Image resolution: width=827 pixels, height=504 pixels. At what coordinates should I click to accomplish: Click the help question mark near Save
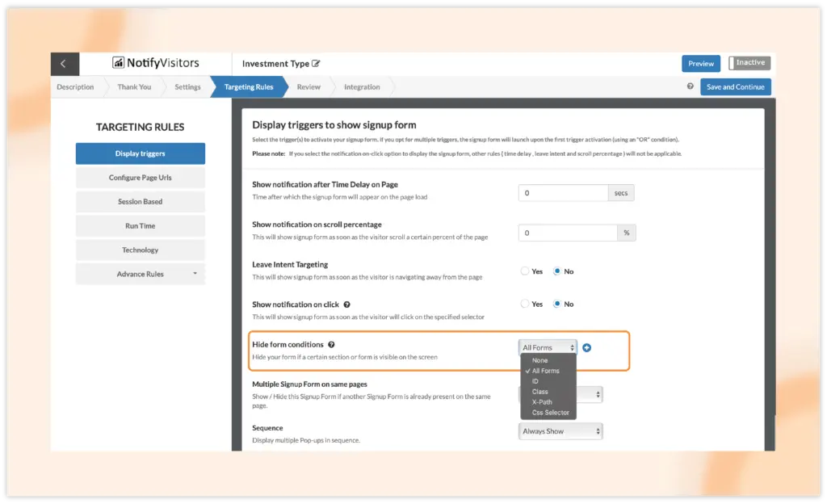[690, 86]
